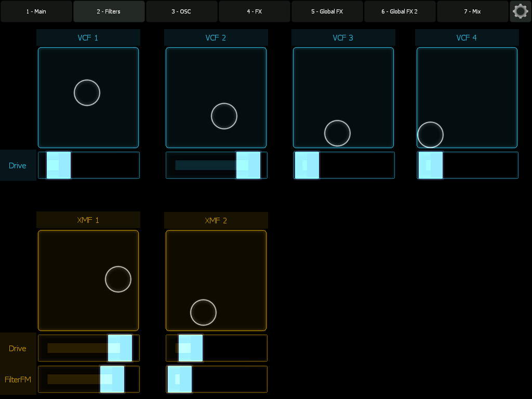Click the XMF 2 Drive slider handle

(x=191, y=348)
